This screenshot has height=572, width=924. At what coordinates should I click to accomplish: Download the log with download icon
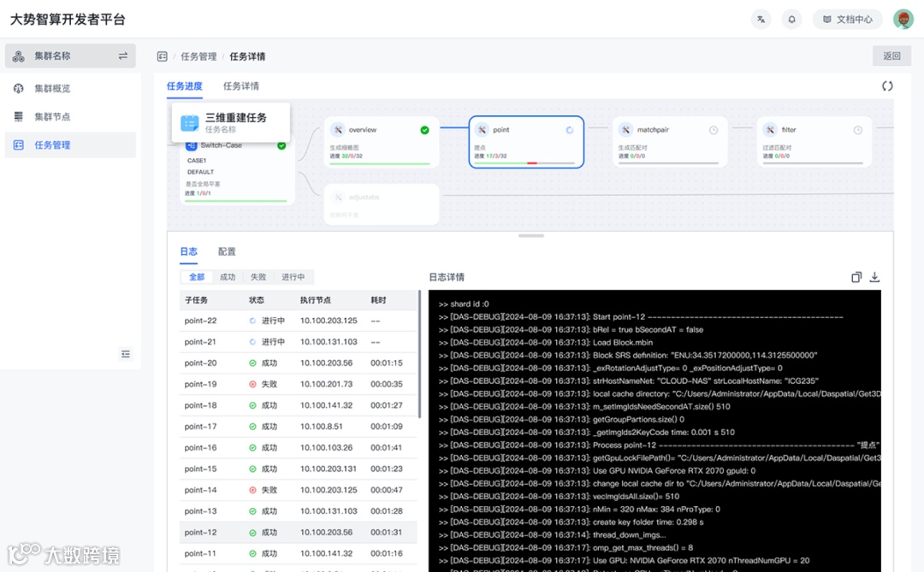pos(874,277)
